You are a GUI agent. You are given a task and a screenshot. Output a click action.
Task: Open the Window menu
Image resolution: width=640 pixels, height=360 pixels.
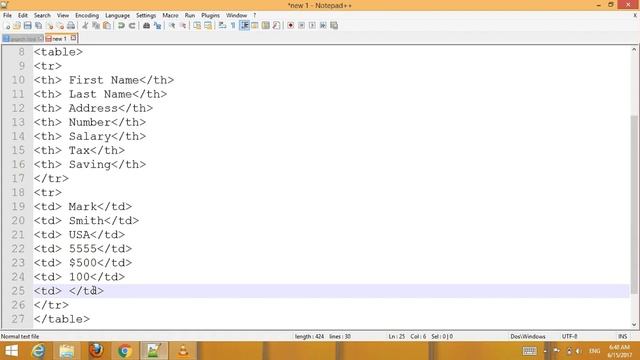coord(236,15)
